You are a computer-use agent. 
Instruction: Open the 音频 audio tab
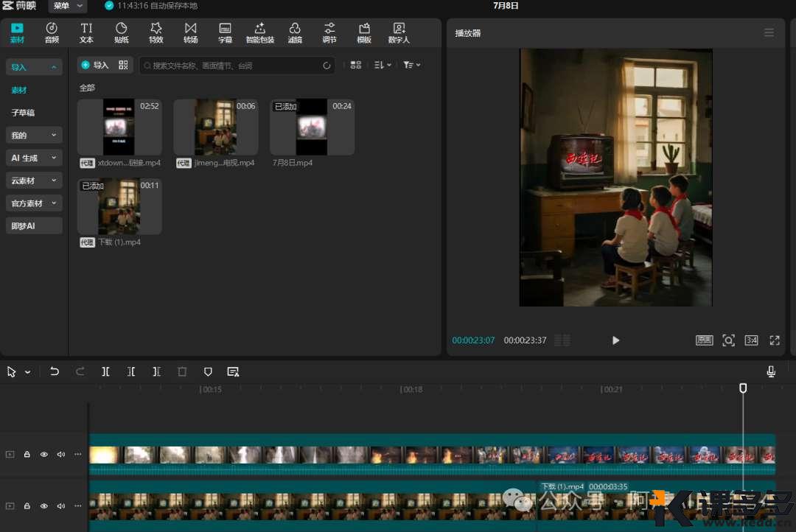[52, 33]
